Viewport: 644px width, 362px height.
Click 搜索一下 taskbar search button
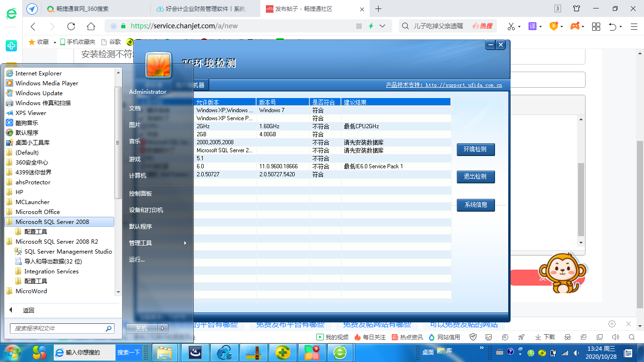point(129,352)
